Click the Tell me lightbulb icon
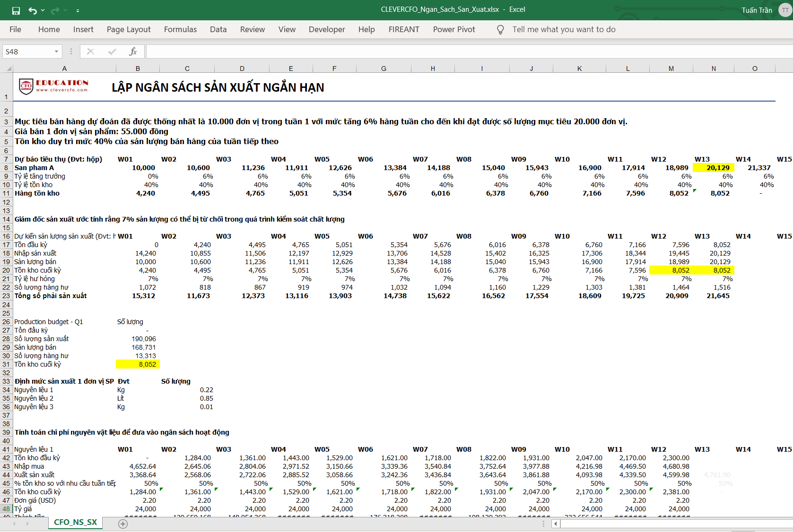The height and width of the screenshot is (532, 793). [x=500, y=30]
